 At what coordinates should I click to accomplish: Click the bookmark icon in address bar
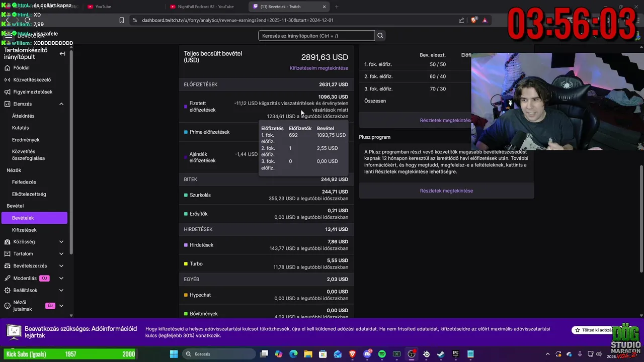click(x=122, y=20)
